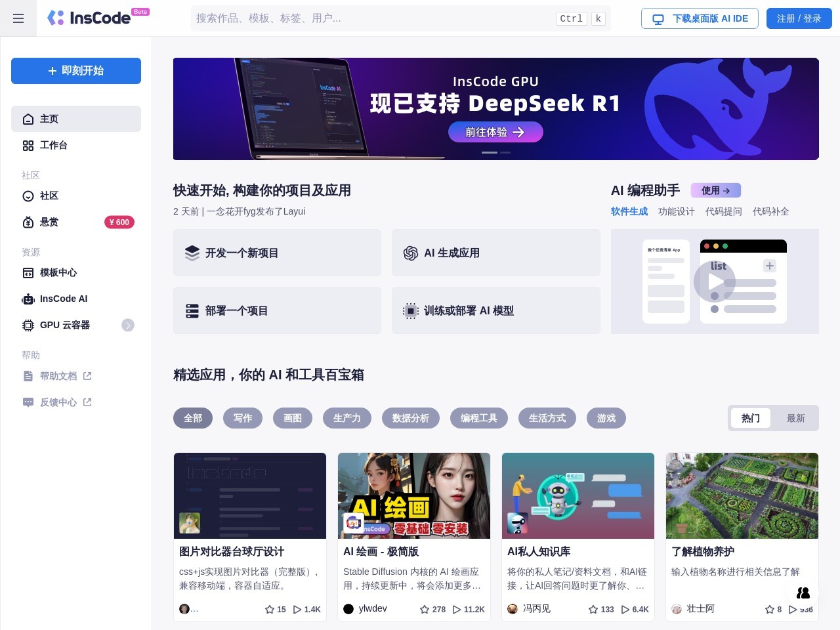Click the InsCode logo
Screen dimensions: 840x630
click(x=98, y=18)
